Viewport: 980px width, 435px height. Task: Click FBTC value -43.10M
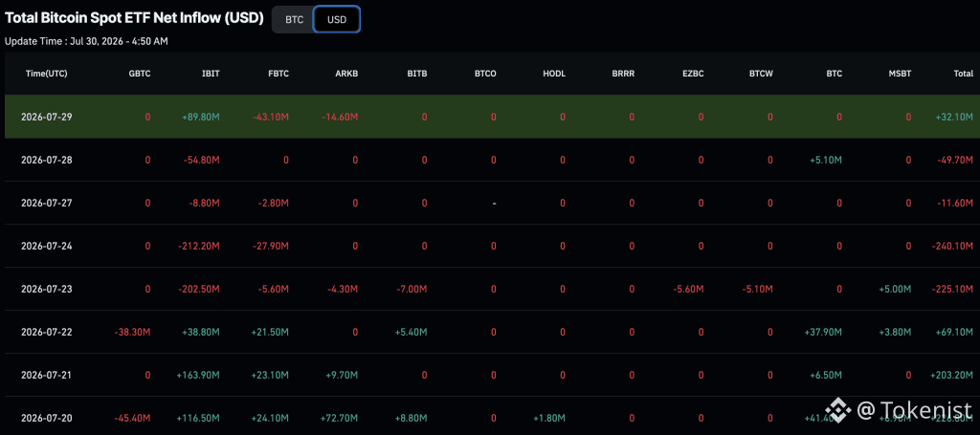point(273,117)
